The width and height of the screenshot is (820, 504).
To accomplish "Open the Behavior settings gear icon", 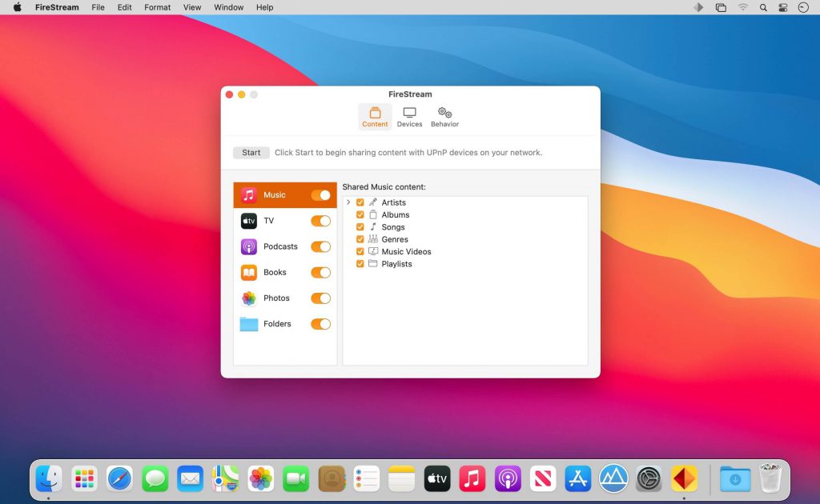I will (x=444, y=113).
